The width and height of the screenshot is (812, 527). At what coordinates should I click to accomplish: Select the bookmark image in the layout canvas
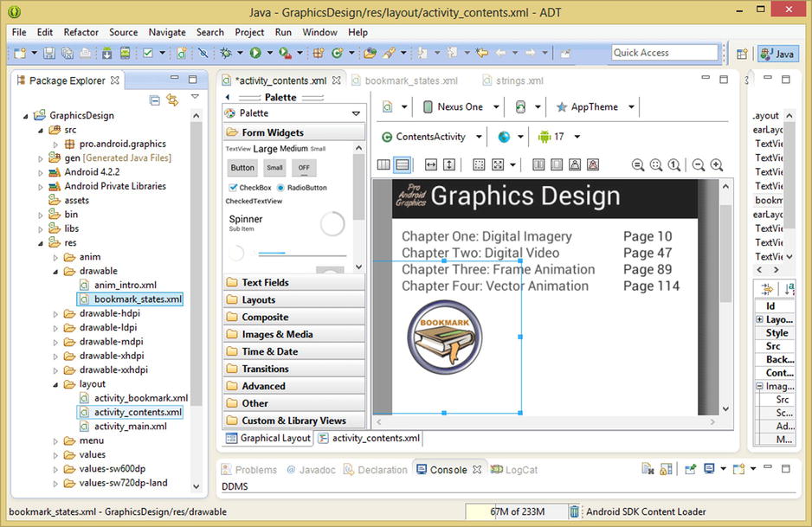click(445, 337)
